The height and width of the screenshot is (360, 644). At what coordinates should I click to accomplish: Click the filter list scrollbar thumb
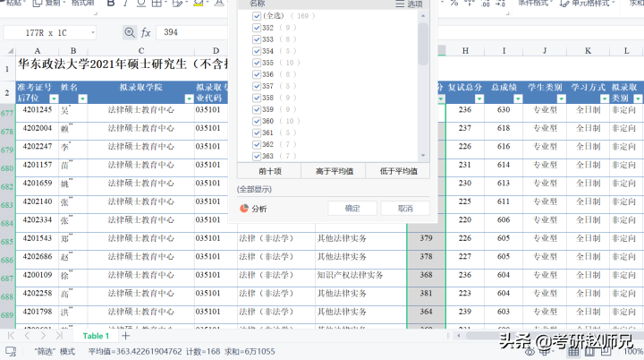(423, 44)
